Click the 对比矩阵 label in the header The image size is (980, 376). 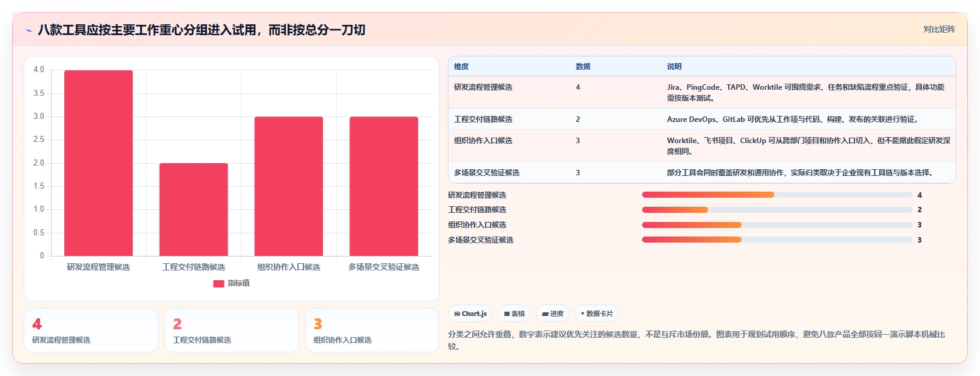[939, 29]
